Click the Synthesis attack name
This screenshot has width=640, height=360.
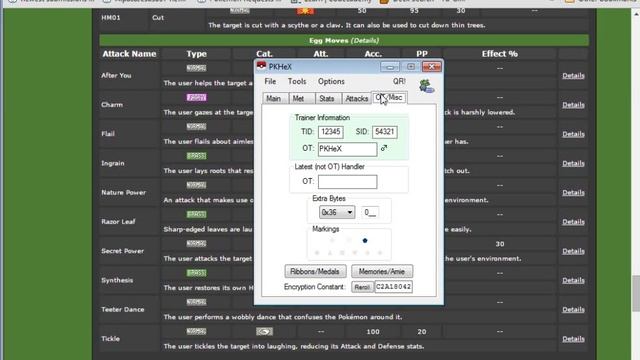[117, 280]
